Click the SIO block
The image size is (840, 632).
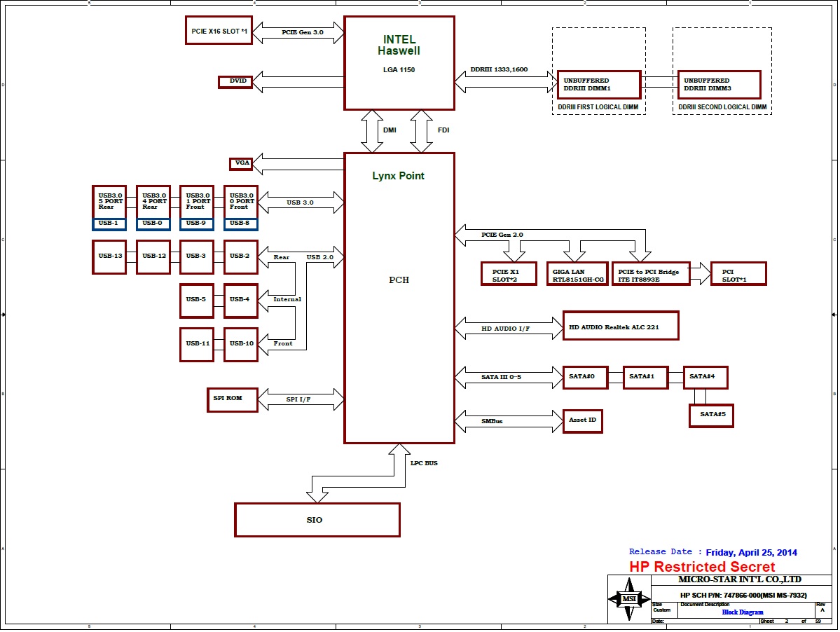pos(317,520)
